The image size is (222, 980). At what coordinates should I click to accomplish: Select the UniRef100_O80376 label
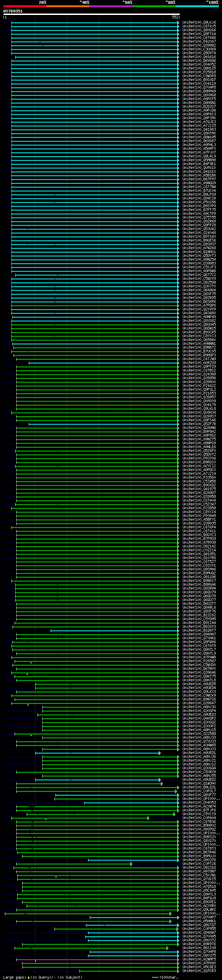click(199, 860)
